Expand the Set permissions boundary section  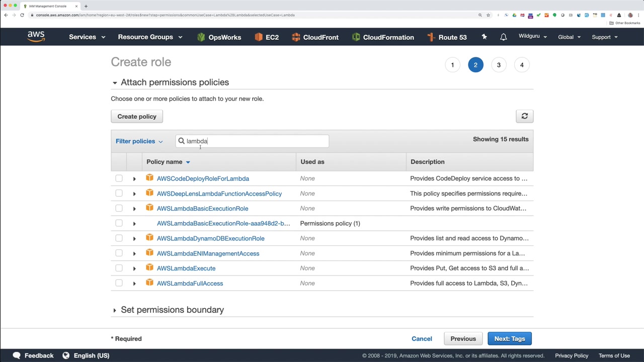coord(115,310)
